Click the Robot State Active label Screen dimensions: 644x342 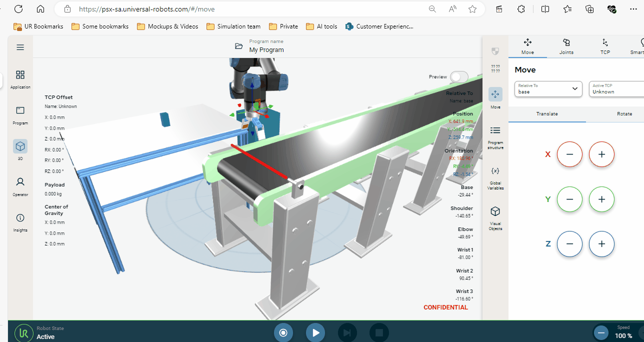pos(45,336)
